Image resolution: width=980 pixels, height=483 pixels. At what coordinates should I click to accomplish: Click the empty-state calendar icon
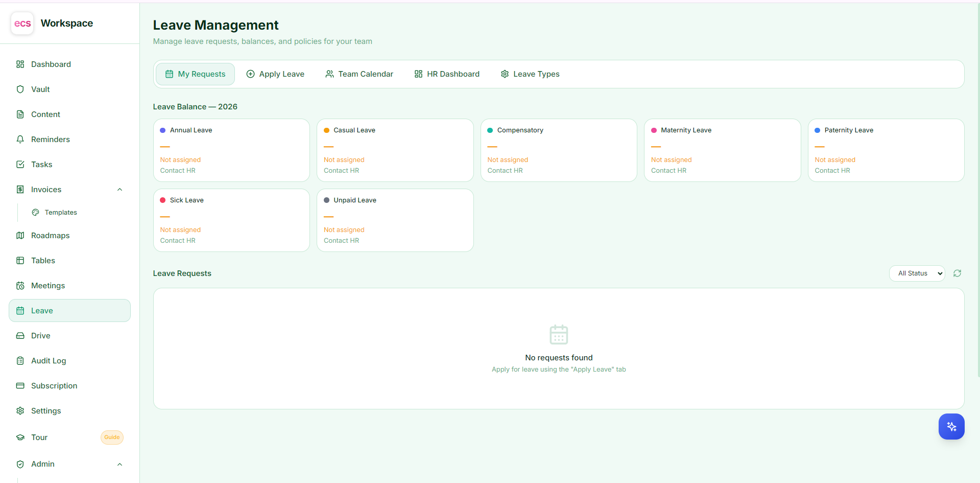pos(559,335)
